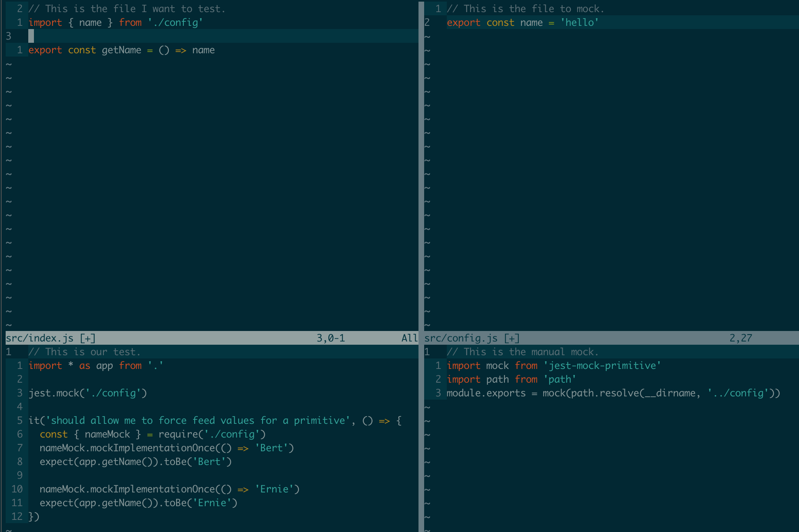Screen dimensions: 799x532
Task: Click the import path from 'path' line
Action: coord(511,379)
